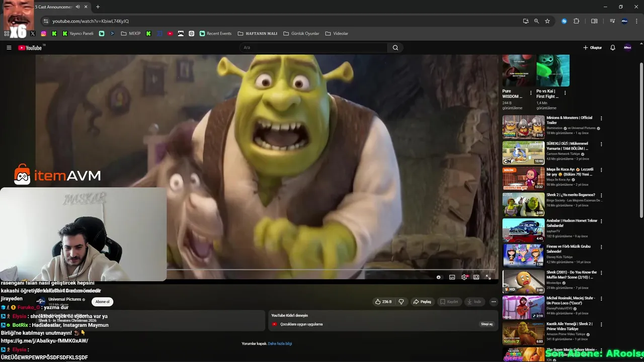Dislike the video with thumbs down
The image size is (644, 362).
click(x=401, y=302)
